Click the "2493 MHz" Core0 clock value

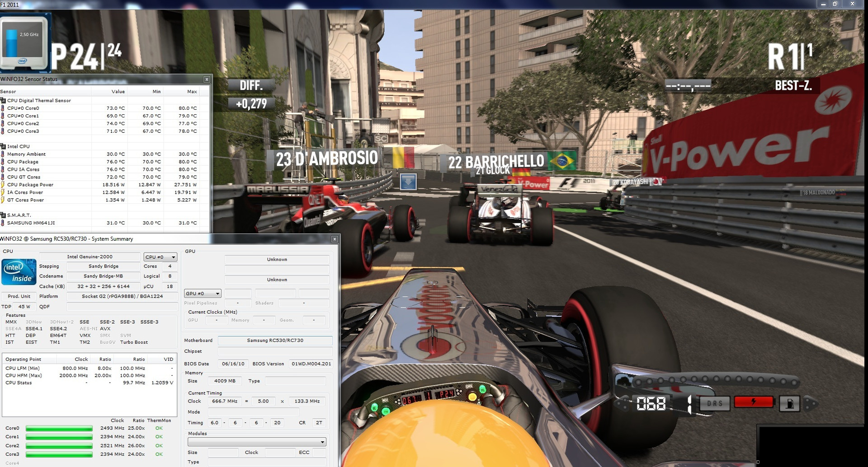coord(112,428)
